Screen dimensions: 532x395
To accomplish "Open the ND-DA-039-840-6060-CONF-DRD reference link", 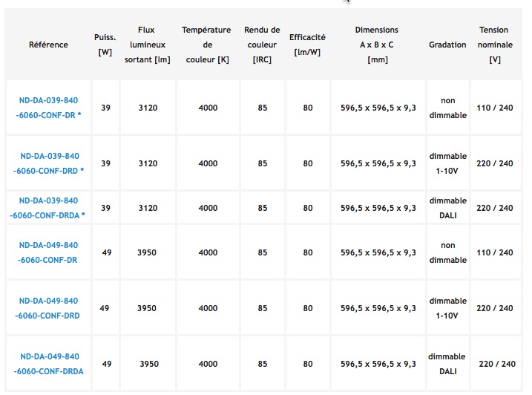I will tap(48, 163).
